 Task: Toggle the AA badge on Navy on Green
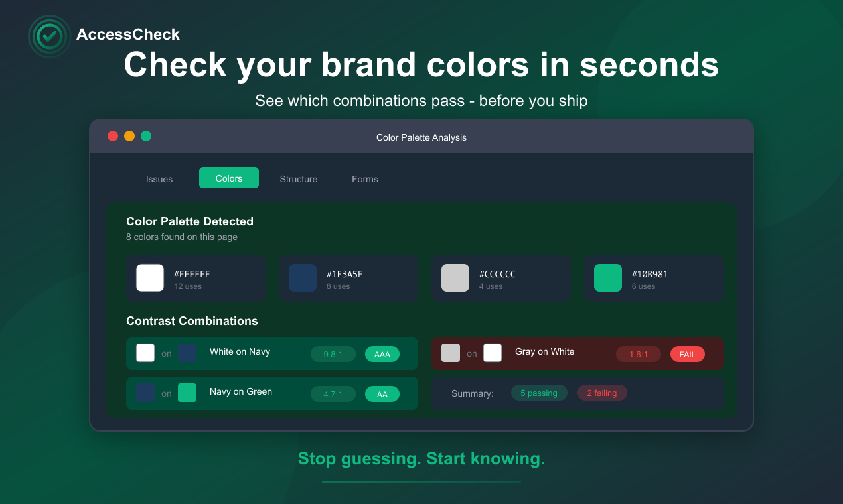point(382,394)
